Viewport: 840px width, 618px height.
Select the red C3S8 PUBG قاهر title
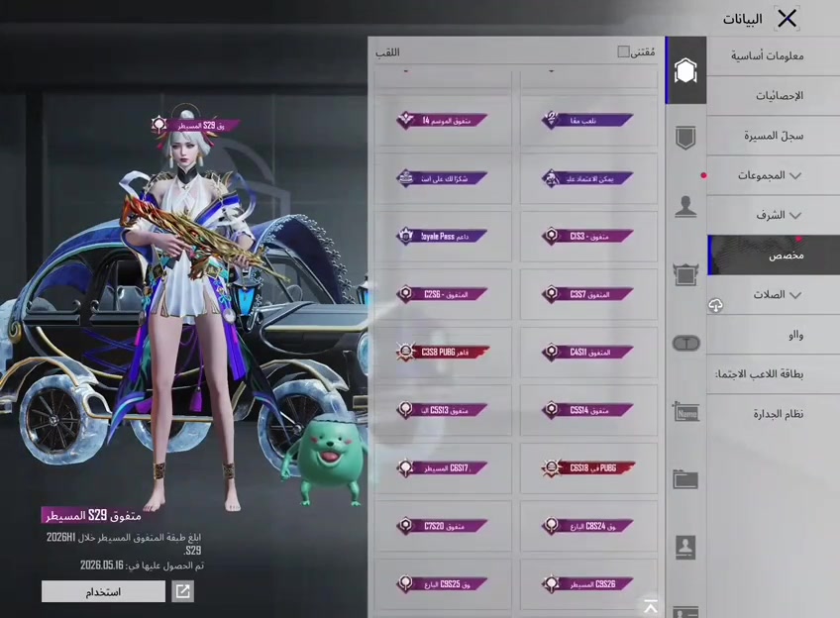tap(443, 352)
